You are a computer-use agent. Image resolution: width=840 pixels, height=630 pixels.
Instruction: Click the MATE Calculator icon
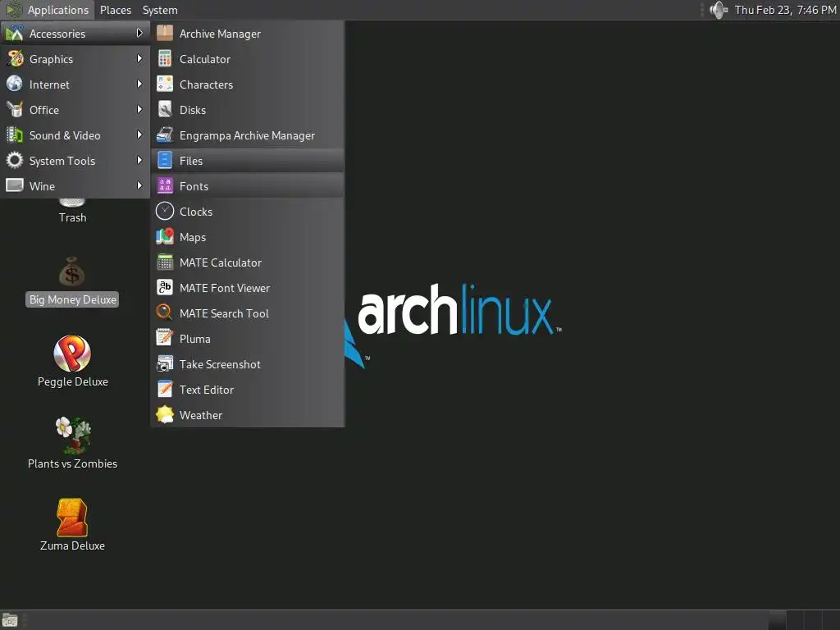(x=165, y=262)
